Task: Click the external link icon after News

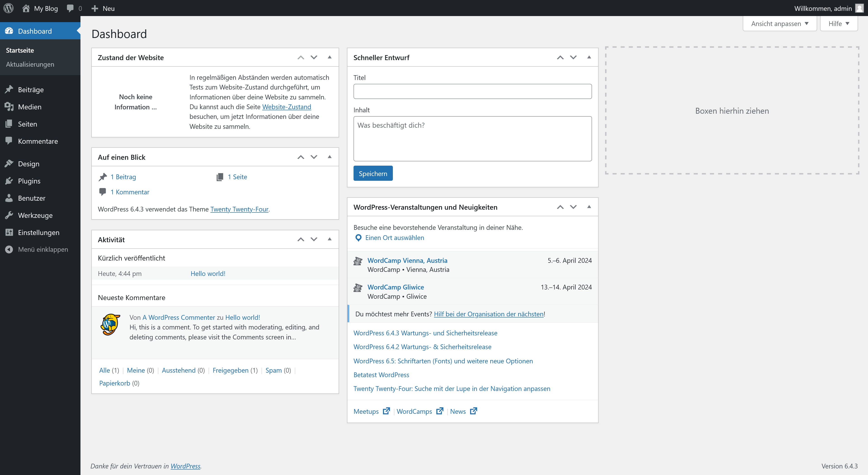Action: (x=474, y=411)
